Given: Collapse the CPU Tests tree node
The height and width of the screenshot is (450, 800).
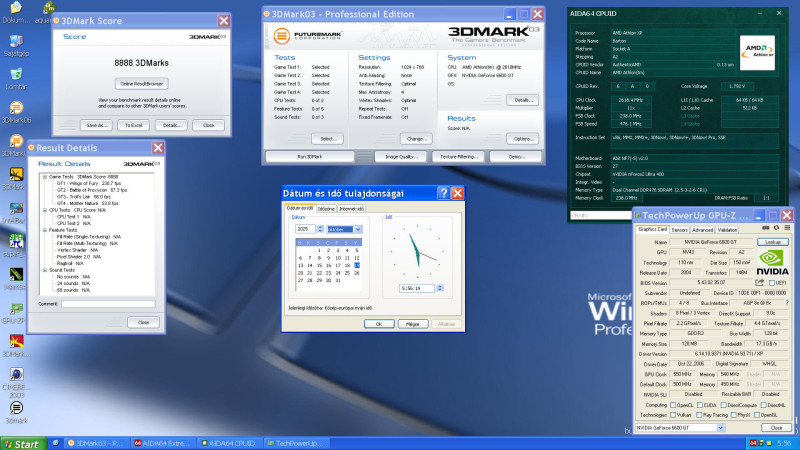Looking at the screenshot, I should pos(45,210).
